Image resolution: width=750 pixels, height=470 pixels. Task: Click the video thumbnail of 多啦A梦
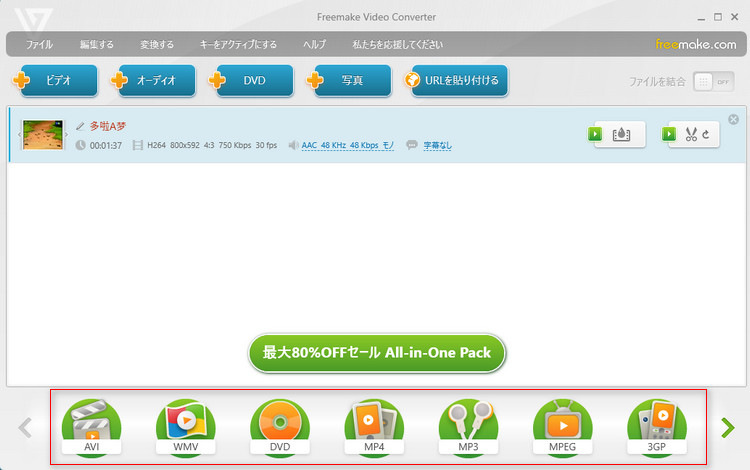[x=43, y=134]
